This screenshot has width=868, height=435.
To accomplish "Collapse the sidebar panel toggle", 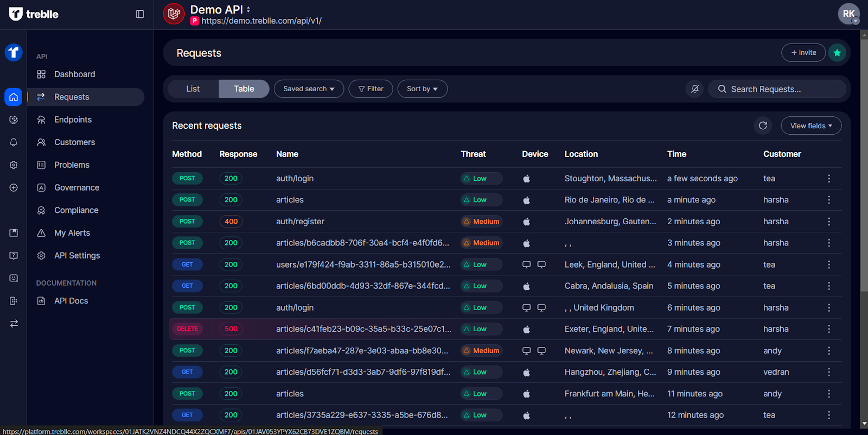I will [140, 14].
